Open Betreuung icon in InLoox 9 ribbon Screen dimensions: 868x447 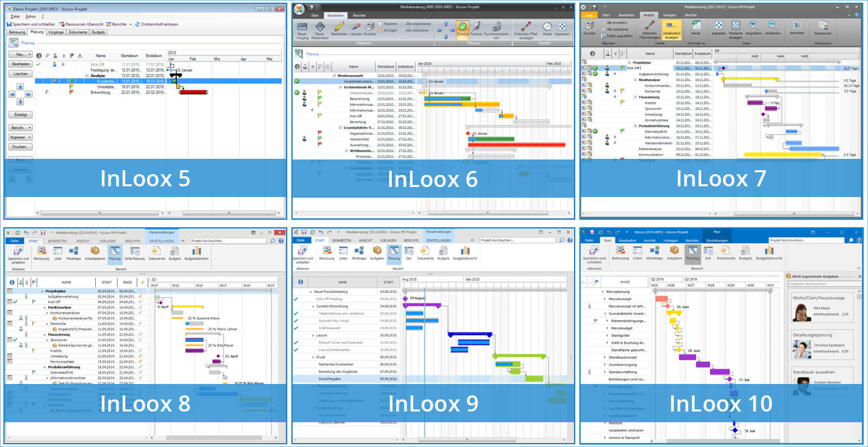(x=326, y=251)
